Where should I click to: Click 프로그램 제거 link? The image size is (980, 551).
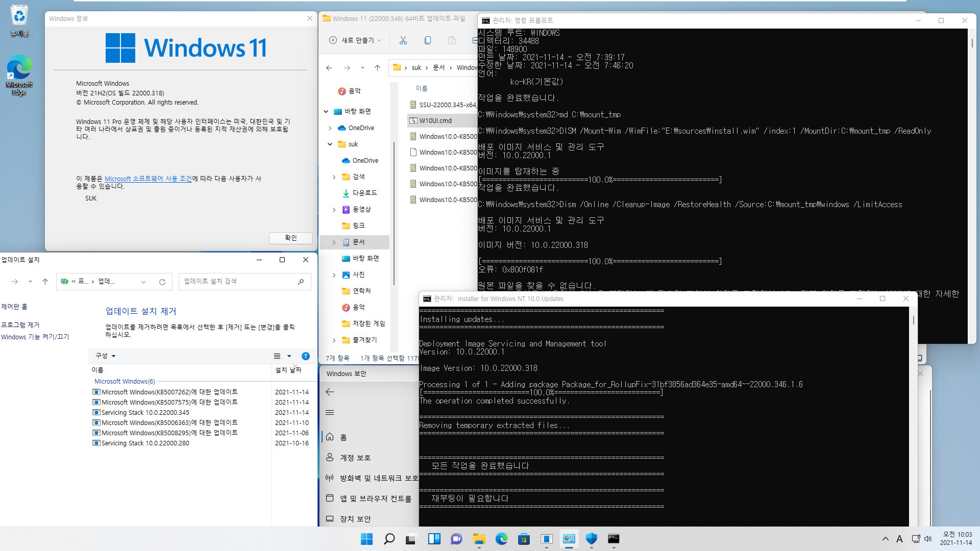pos(20,325)
